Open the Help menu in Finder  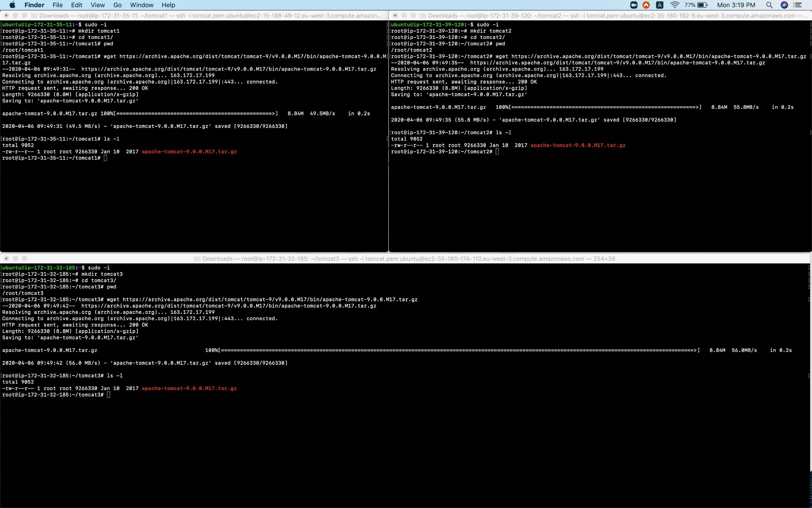click(x=168, y=5)
